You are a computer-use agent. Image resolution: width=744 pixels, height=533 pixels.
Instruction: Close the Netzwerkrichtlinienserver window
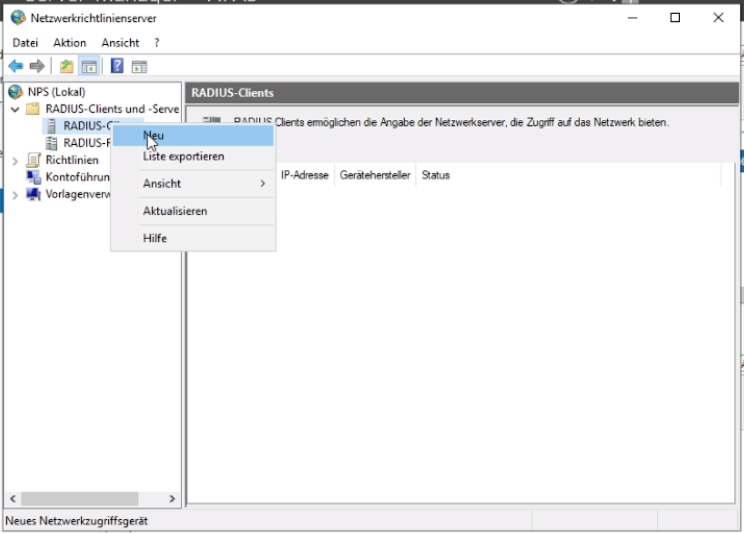click(x=718, y=18)
